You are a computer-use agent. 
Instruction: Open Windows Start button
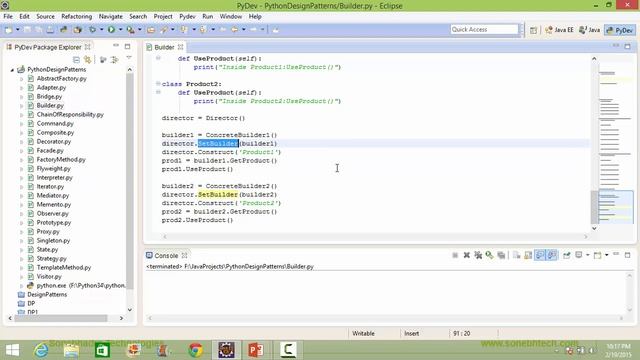click(12, 350)
